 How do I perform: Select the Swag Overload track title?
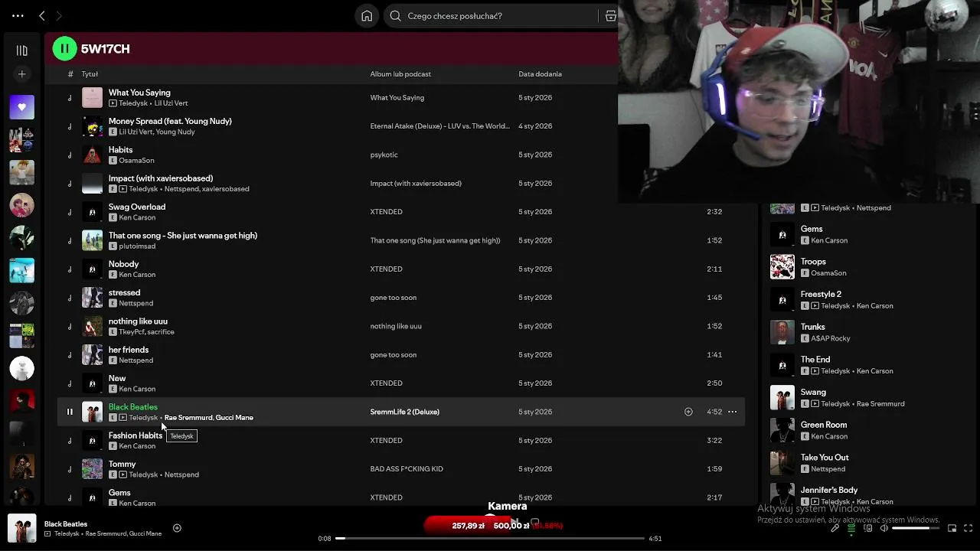(137, 207)
